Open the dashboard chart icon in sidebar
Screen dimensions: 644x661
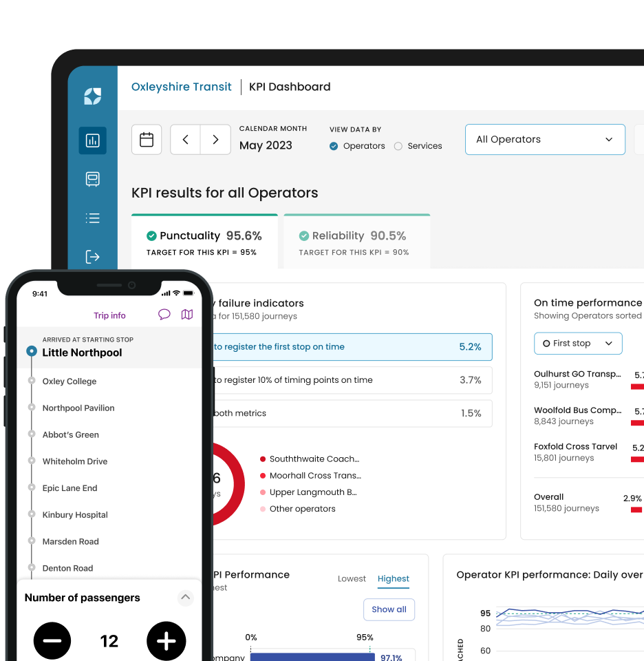click(x=92, y=140)
